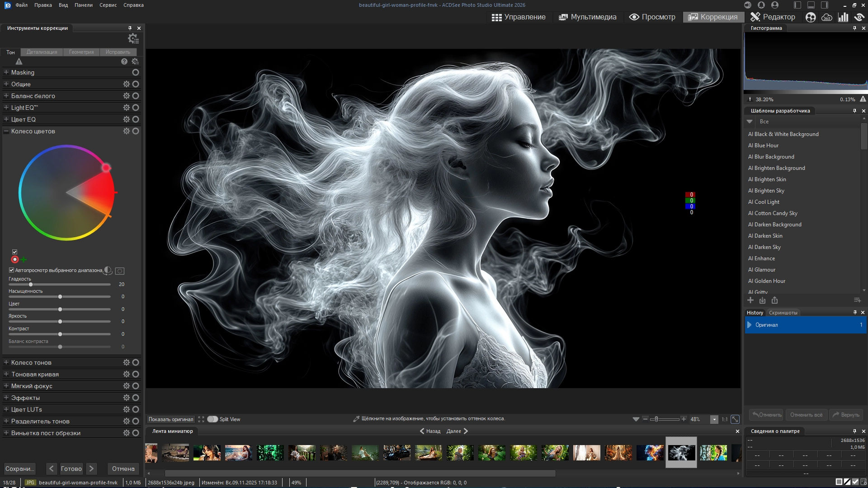Toggle the Light EQ enable circle
The image size is (868, 488).
click(x=136, y=108)
